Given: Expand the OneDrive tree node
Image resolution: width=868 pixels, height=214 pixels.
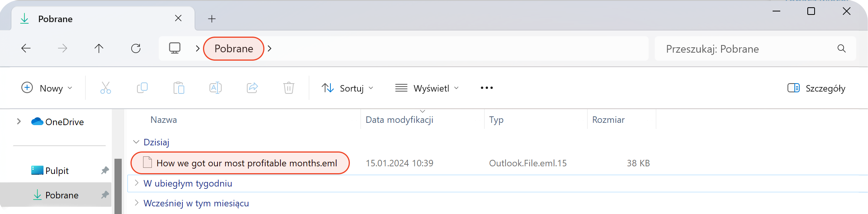Looking at the screenshot, I should coord(19,122).
